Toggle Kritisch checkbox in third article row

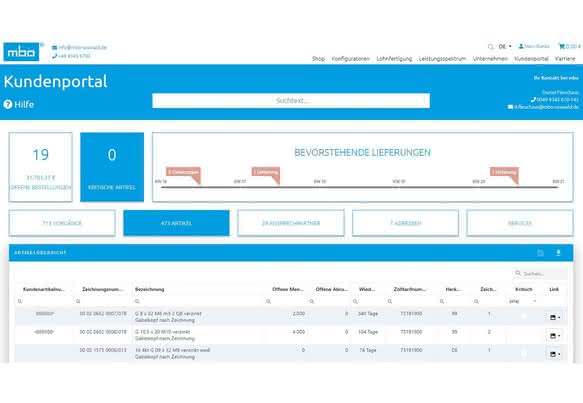tap(524, 353)
